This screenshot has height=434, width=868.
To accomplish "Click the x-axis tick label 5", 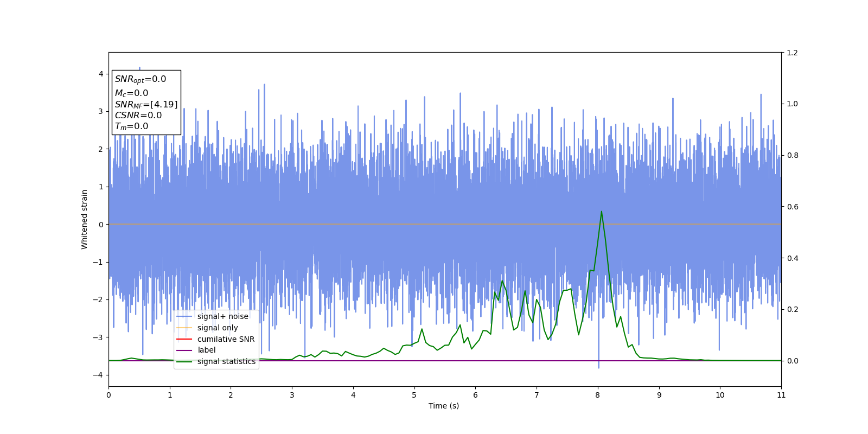I will pyautogui.click(x=414, y=395).
